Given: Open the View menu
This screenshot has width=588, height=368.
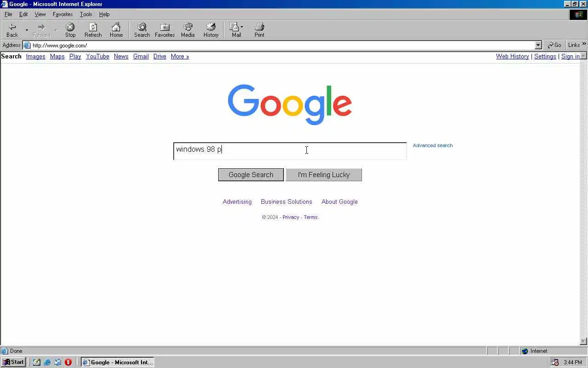Looking at the screenshot, I should click(x=40, y=14).
